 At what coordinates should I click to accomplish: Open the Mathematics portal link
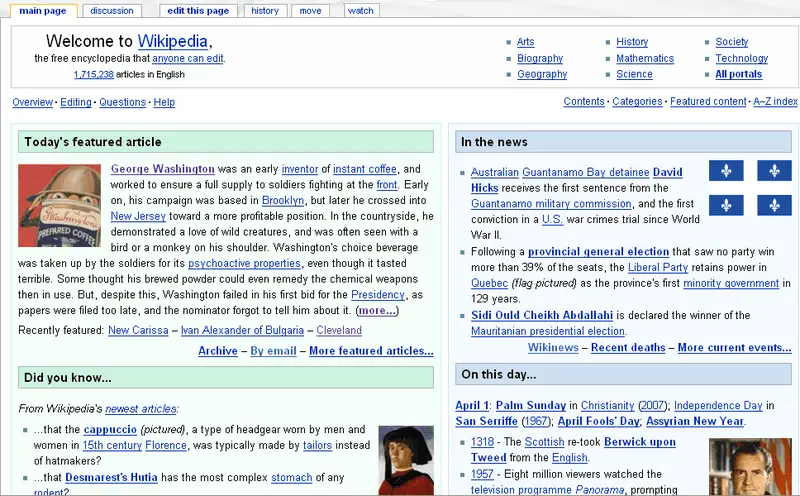coord(645,58)
